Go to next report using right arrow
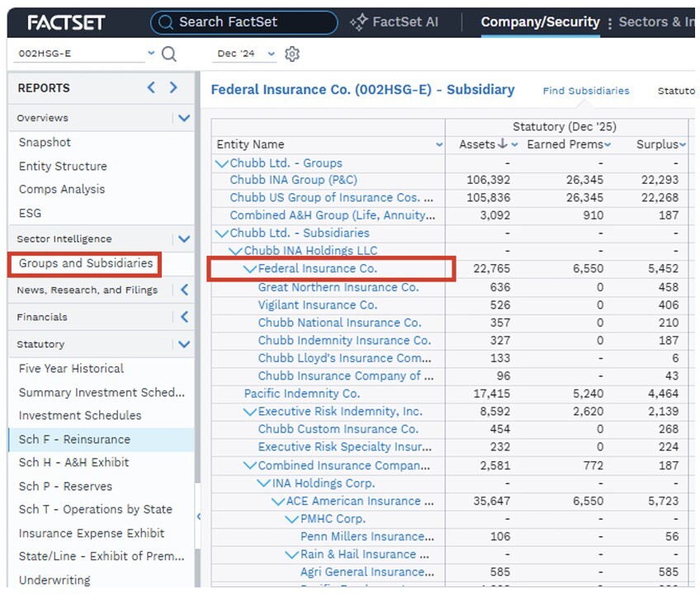 point(173,87)
